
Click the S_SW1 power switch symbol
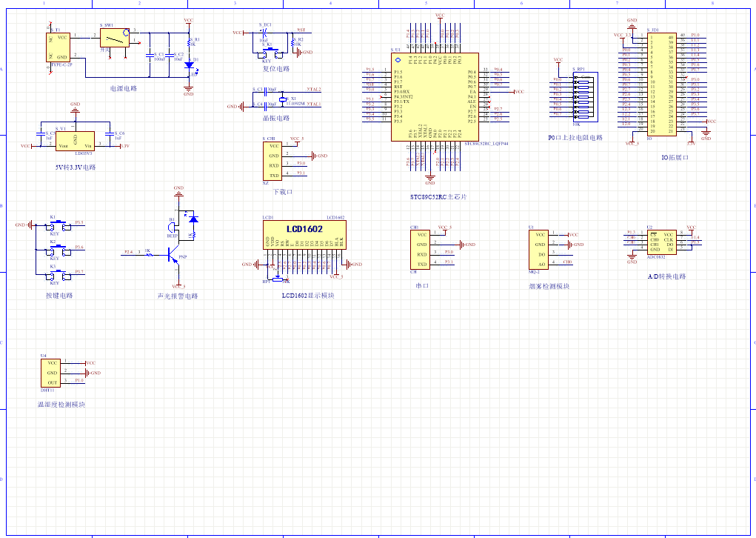(113, 39)
